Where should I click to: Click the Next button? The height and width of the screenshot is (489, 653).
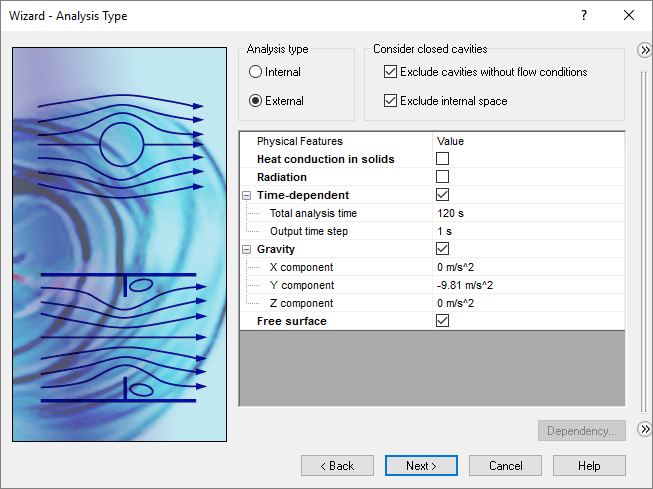(421, 466)
